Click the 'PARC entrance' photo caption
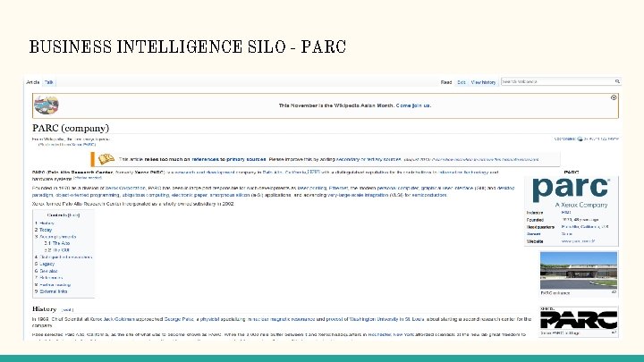Viewport: 644px width, 362px height. pyautogui.click(x=555, y=293)
